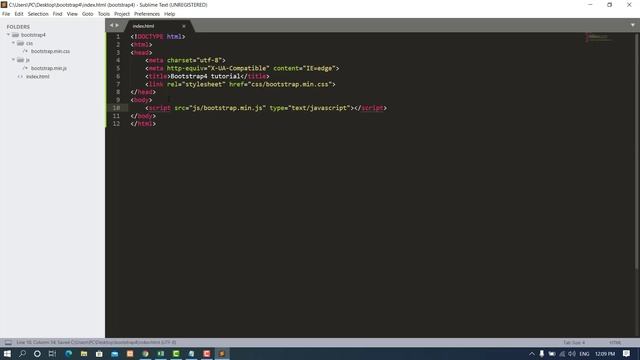Go to previous tab using left arrow
Image resolution: width=640 pixels, height=360 pixels.
click(x=111, y=25)
